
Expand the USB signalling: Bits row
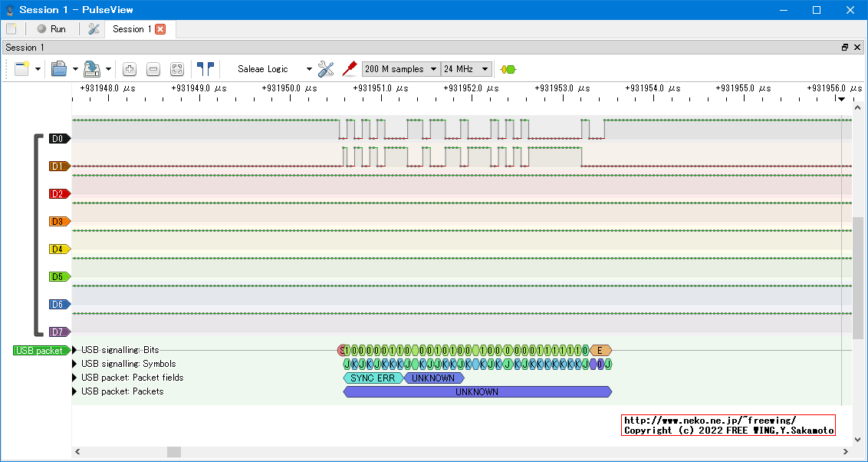point(75,350)
